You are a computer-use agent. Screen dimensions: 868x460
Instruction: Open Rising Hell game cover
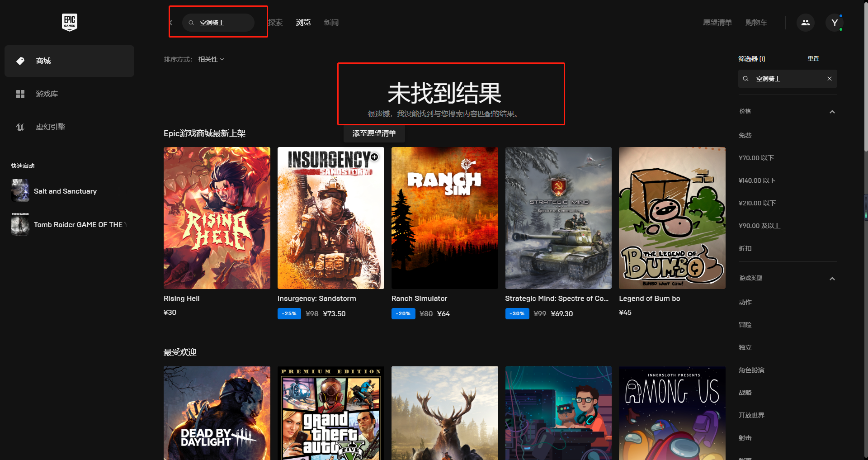pos(217,218)
